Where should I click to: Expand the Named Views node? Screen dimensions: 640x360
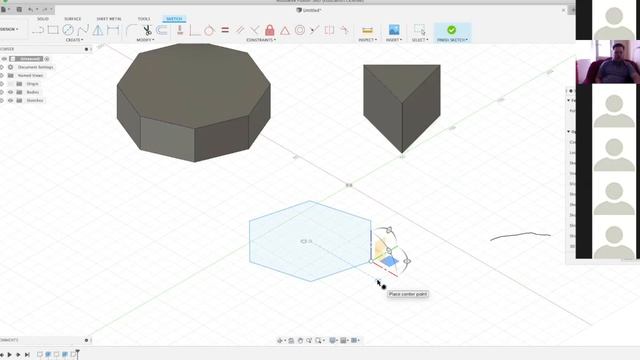[2, 76]
